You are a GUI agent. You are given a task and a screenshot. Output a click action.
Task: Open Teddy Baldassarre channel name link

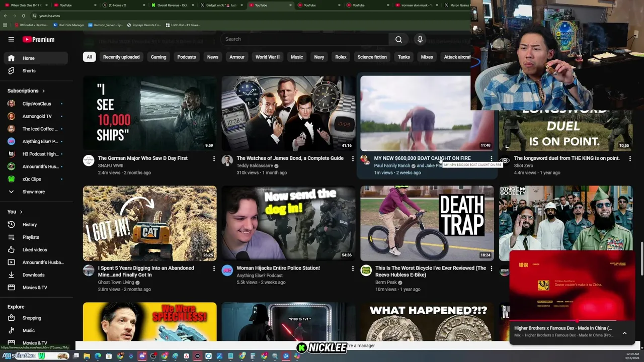tap(255, 165)
